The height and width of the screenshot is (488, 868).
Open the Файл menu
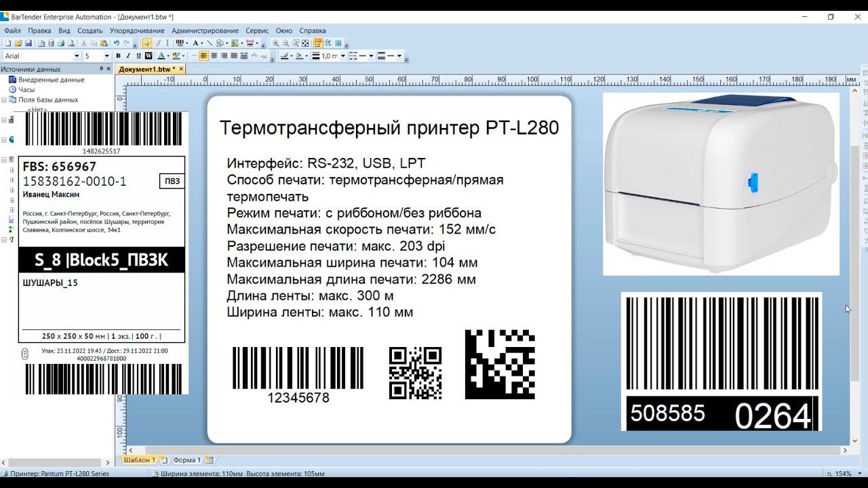(x=12, y=30)
